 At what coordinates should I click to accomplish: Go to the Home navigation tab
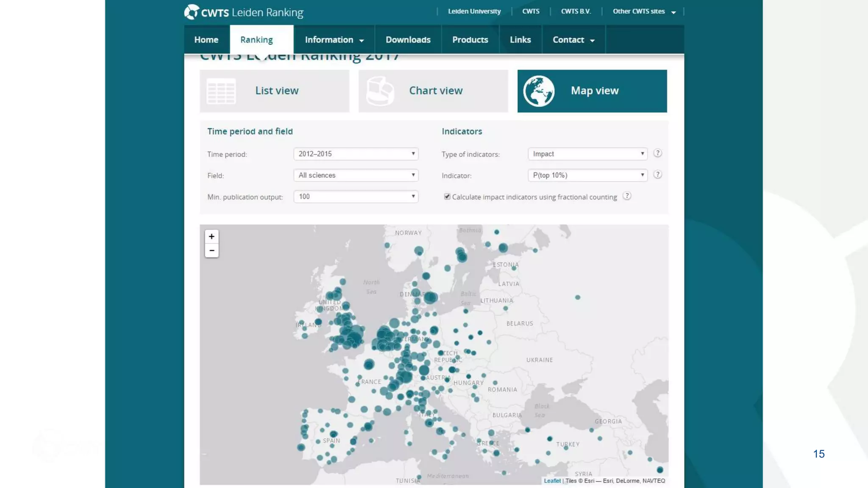point(206,40)
